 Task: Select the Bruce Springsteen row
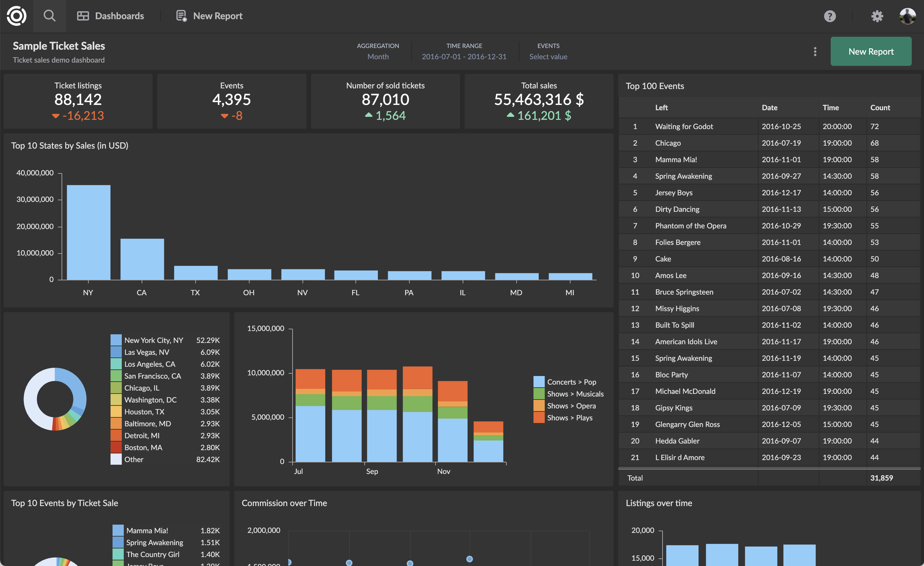click(769, 292)
